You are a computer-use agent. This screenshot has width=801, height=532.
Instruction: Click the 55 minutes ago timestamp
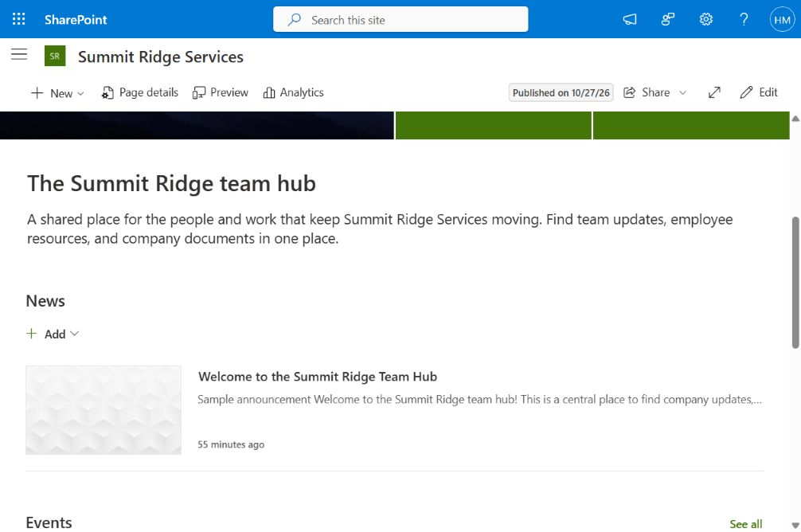(x=231, y=444)
